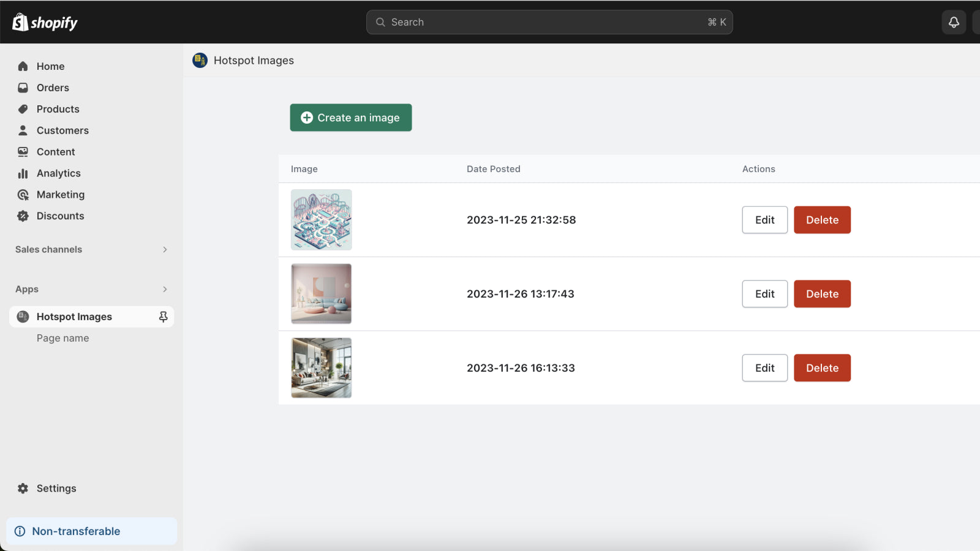The image size is (980, 551).
Task: Open the amusement park map thumbnail
Action: pyautogui.click(x=322, y=220)
